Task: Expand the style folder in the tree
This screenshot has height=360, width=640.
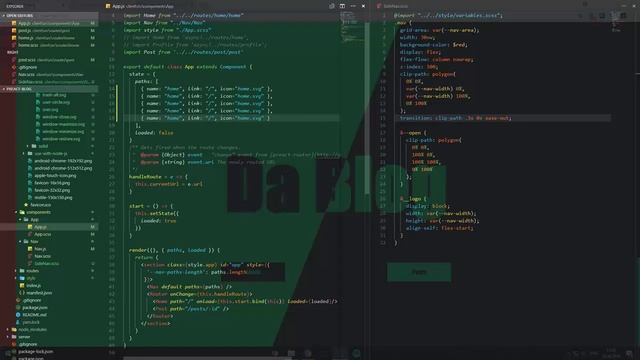Action: 31,278
